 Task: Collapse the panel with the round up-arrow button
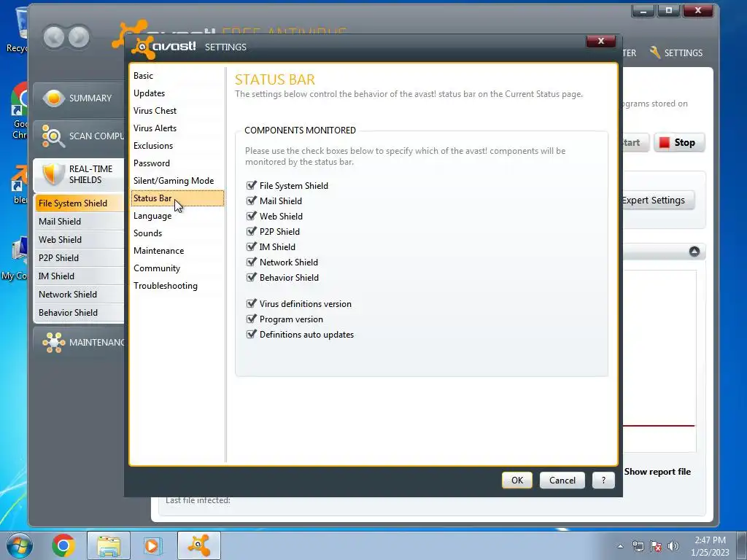pyautogui.click(x=694, y=252)
